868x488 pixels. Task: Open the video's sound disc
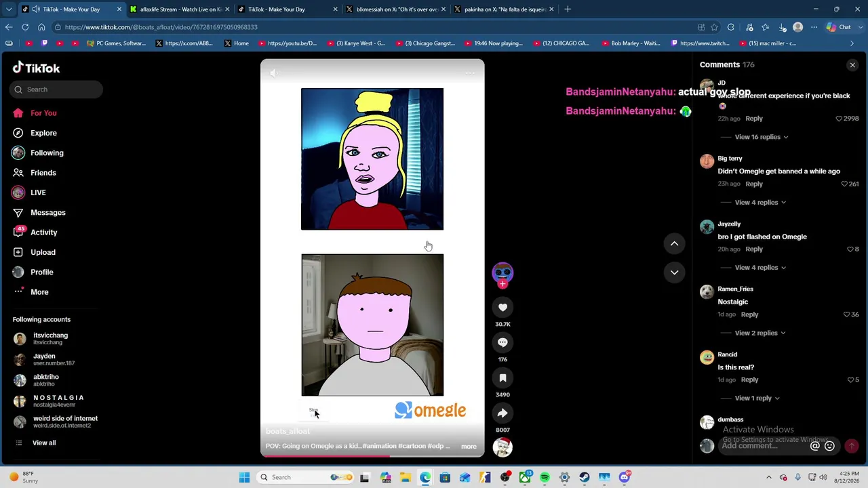[502, 447]
